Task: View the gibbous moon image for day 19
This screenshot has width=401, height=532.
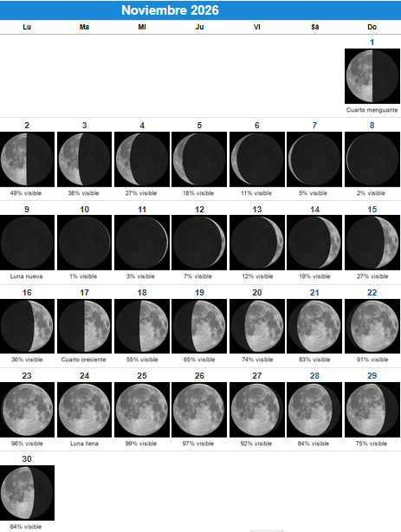Action: tap(199, 326)
